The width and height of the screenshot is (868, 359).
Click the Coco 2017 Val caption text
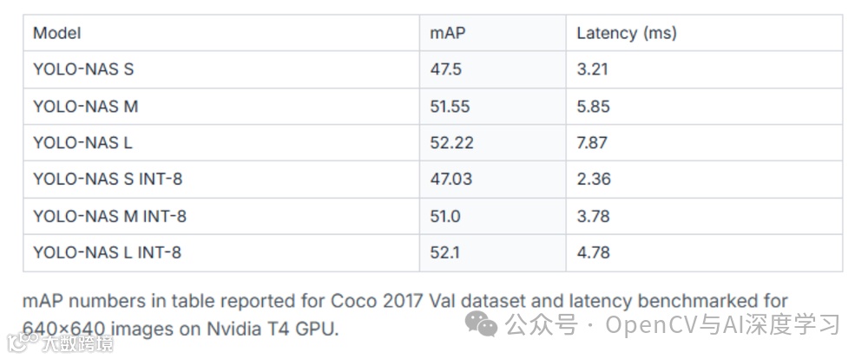tap(393, 302)
